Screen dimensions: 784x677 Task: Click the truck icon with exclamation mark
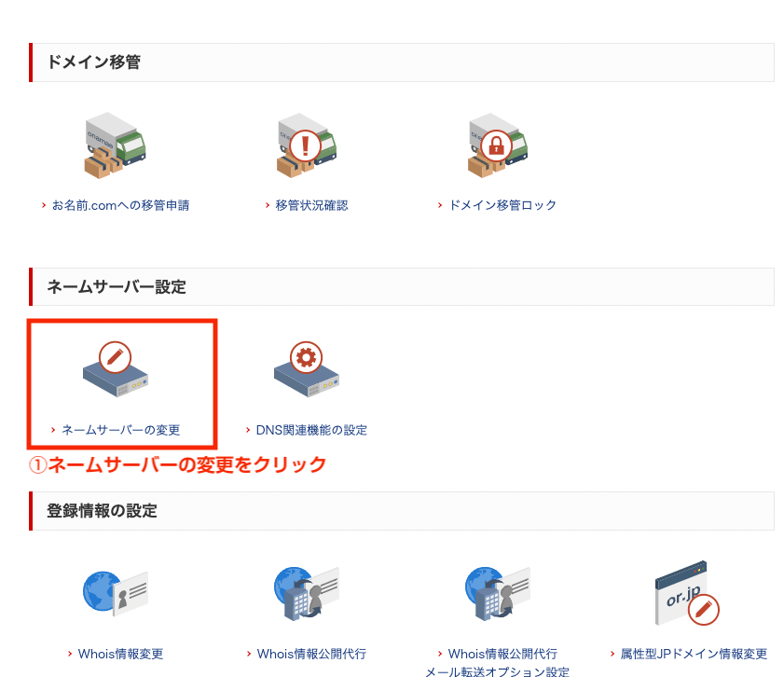click(x=307, y=146)
